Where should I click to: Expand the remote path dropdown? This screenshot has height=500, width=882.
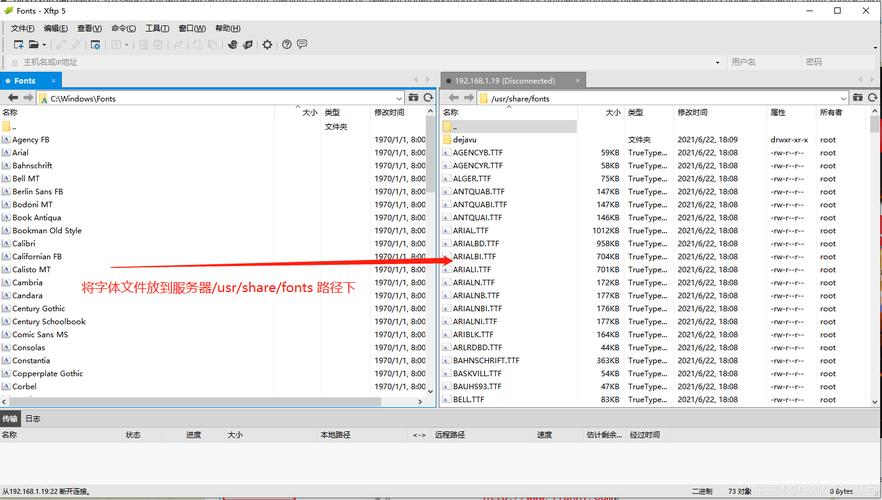coord(844,98)
